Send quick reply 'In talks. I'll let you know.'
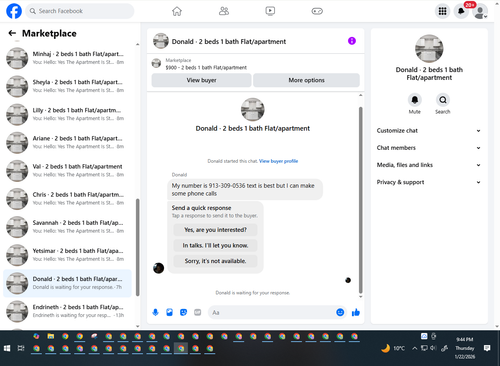500x366 pixels. (215, 245)
